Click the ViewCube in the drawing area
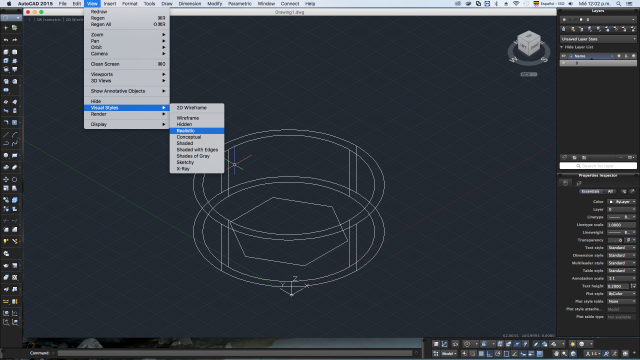Viewport: 640px width, 360px height. tap(529, 44)
